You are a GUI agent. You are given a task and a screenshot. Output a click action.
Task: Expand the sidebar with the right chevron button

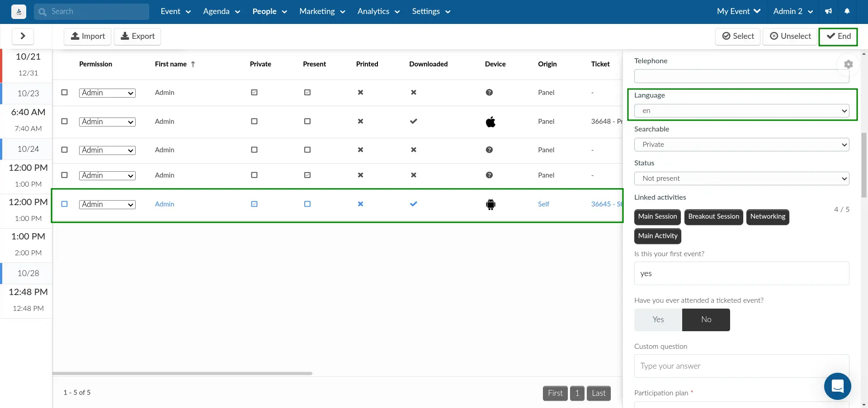23,36
